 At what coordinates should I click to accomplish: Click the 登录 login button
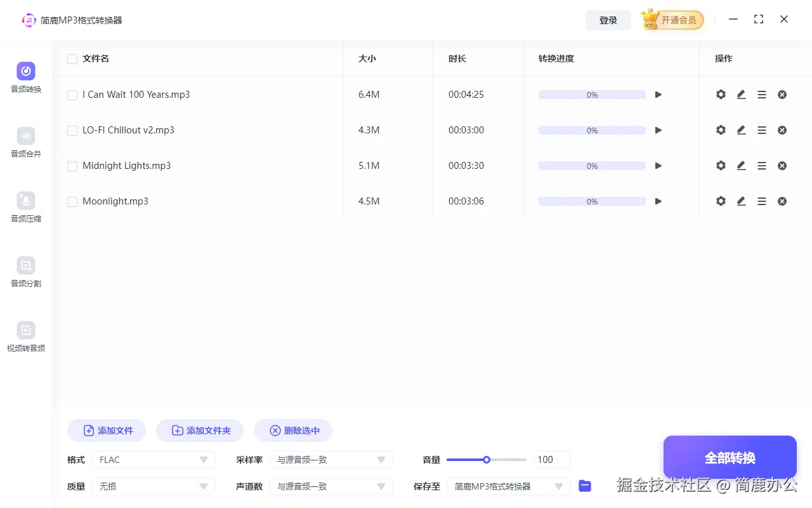point(608,20)
